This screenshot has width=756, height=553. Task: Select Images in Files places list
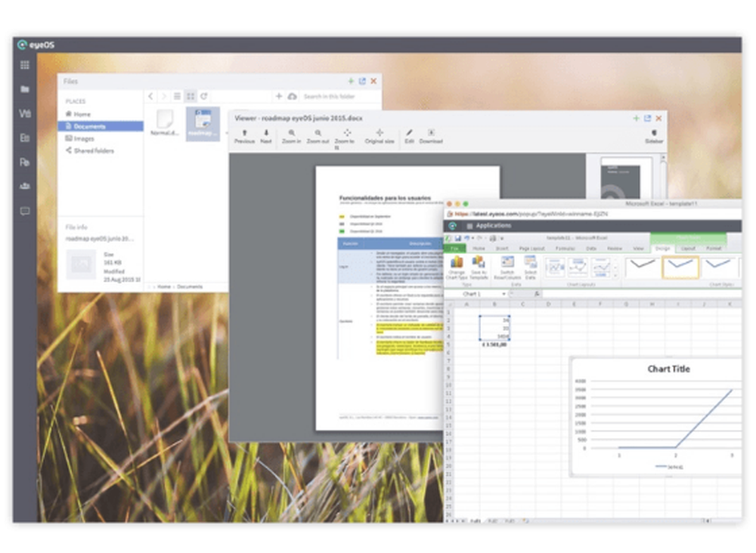click(x=101, y=139)
